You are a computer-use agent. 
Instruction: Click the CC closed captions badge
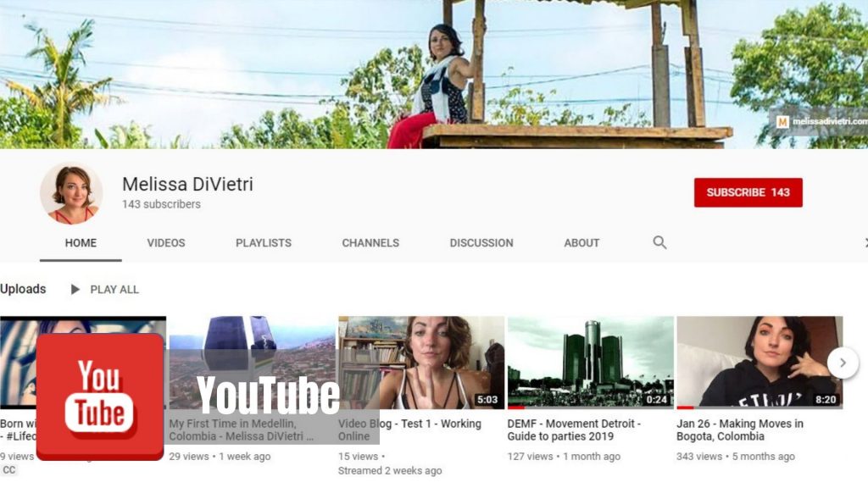(x=9, y=470)
